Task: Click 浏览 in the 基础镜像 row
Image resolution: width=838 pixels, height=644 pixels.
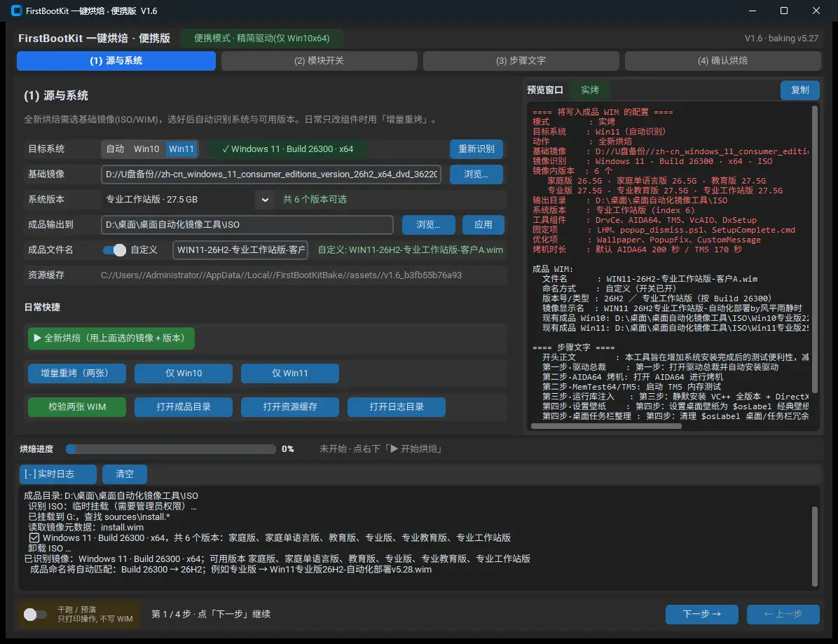Action: click(x=476, y=174)
